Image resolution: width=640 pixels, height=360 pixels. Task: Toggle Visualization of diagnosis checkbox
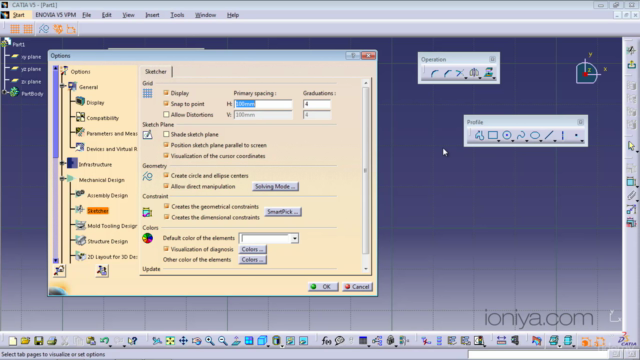click(x=166, y=249)
